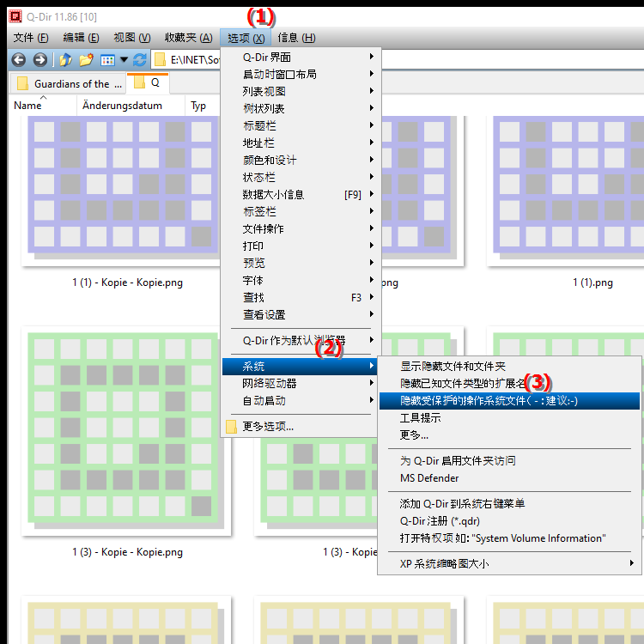Switch to the Q folder tab
This screenshot has height=644, width=644.
click(148, 83)
